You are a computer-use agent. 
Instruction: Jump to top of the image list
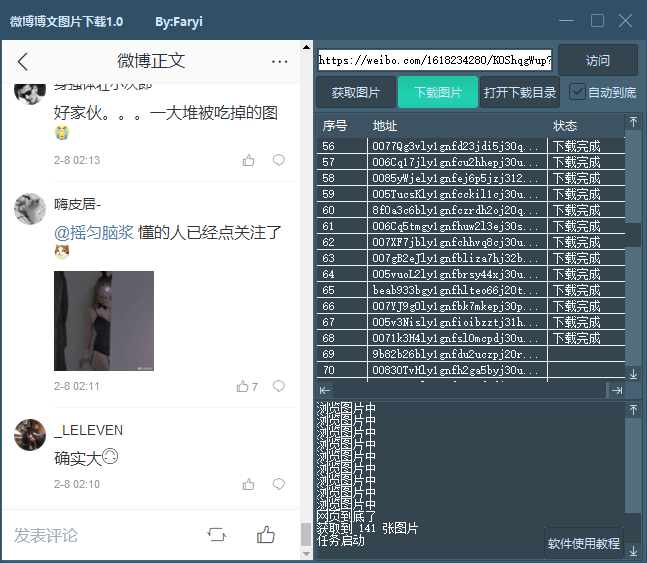(x=633, y=122)
